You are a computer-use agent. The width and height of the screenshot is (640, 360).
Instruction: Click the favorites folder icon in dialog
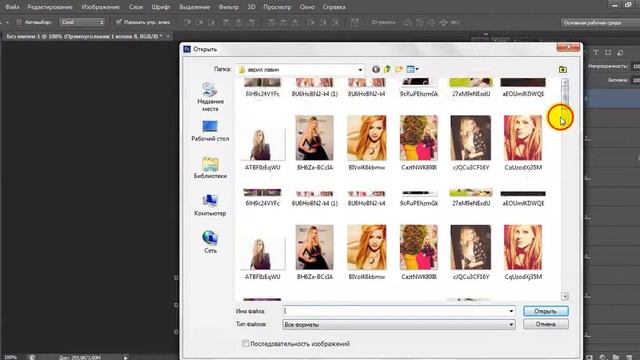(x=563, y=69)
